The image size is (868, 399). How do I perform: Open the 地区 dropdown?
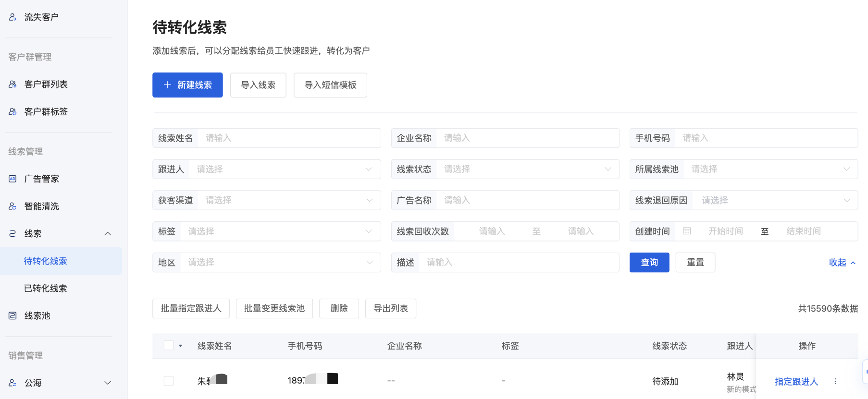click(x=267, y=263)
